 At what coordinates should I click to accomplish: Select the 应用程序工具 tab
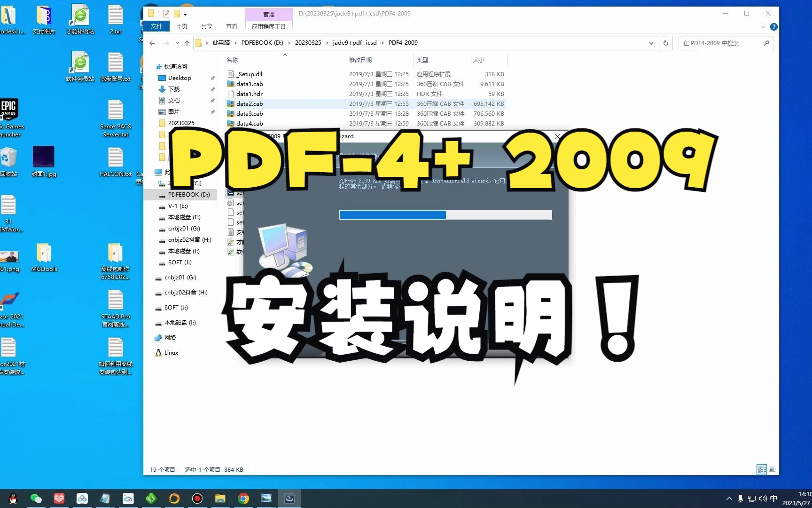[x=269, y=26]
